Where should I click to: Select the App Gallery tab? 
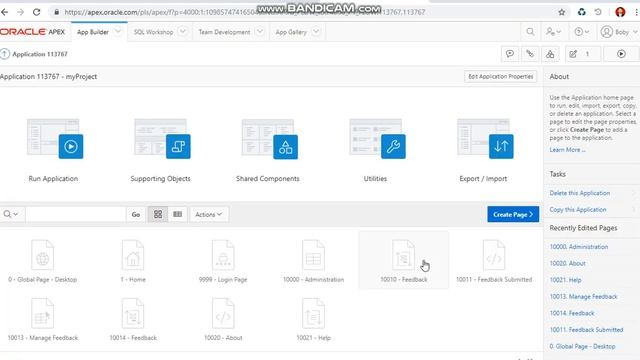click(291, 32)
